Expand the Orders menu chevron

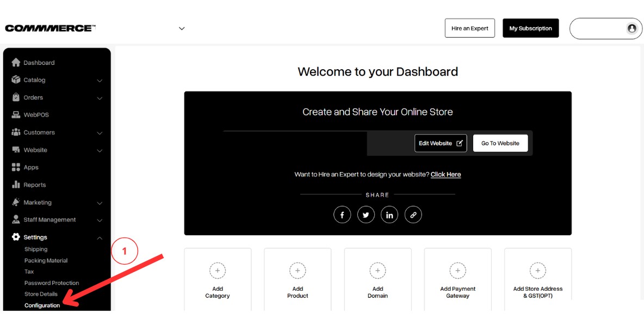[100, 99]
